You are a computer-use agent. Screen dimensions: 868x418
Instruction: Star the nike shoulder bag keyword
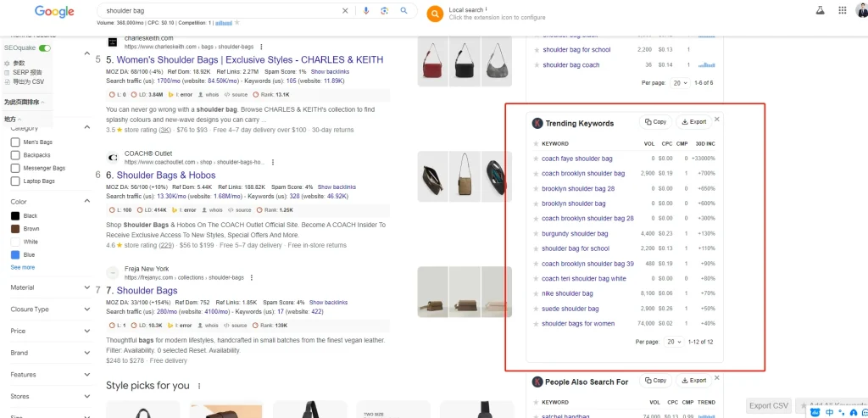tap(536, 293)
